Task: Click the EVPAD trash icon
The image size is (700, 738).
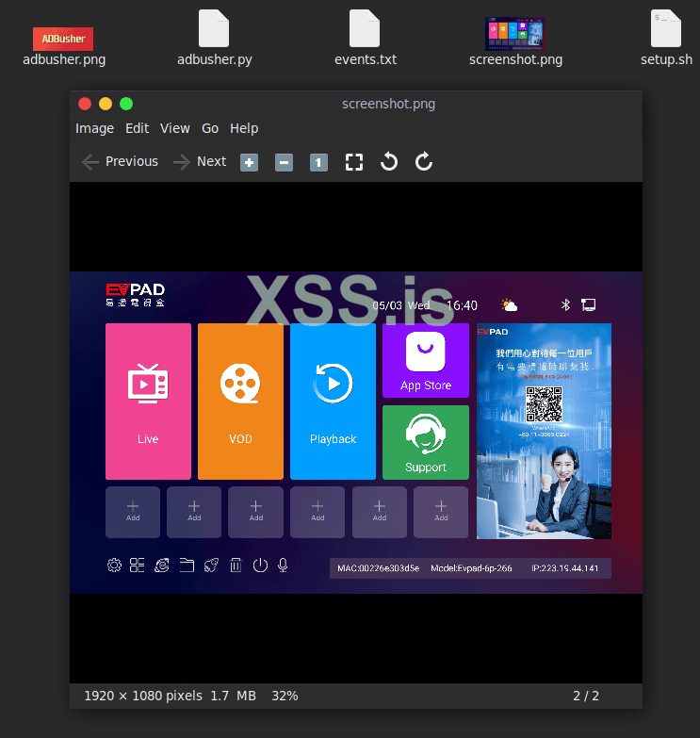Action: pos(236,565)
